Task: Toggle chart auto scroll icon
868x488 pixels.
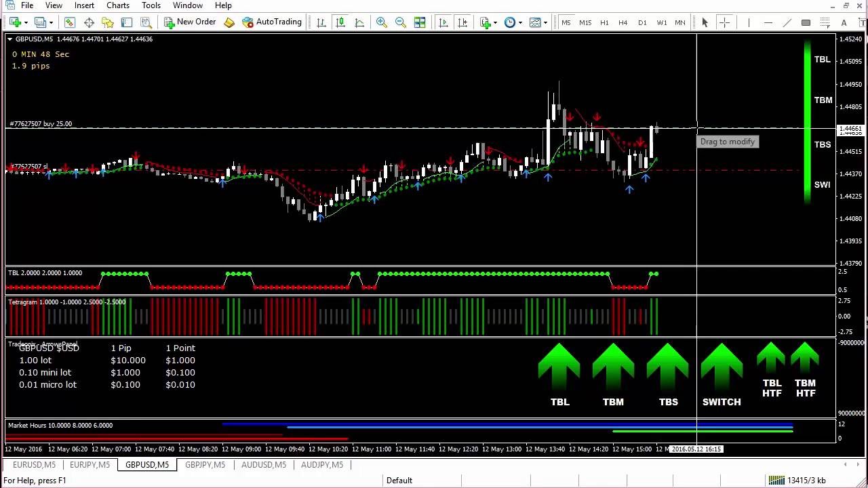Action: pyautogui.click(x=443, y=22)
